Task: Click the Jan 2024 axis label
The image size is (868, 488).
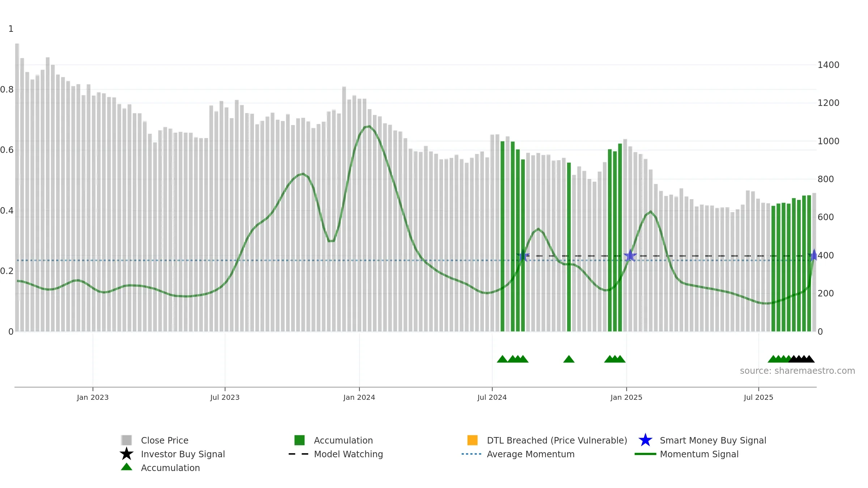Action: pos(359,398)
